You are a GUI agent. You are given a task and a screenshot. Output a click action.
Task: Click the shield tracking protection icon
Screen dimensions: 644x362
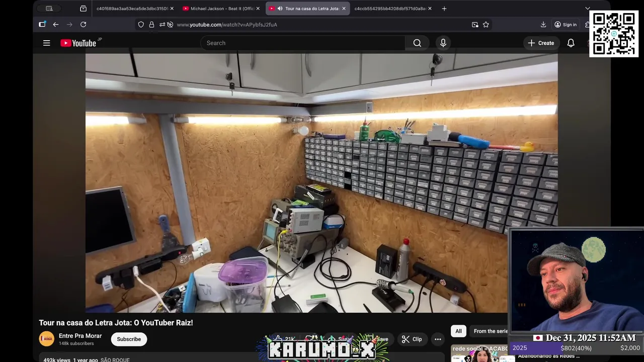(x=141, y=25)
